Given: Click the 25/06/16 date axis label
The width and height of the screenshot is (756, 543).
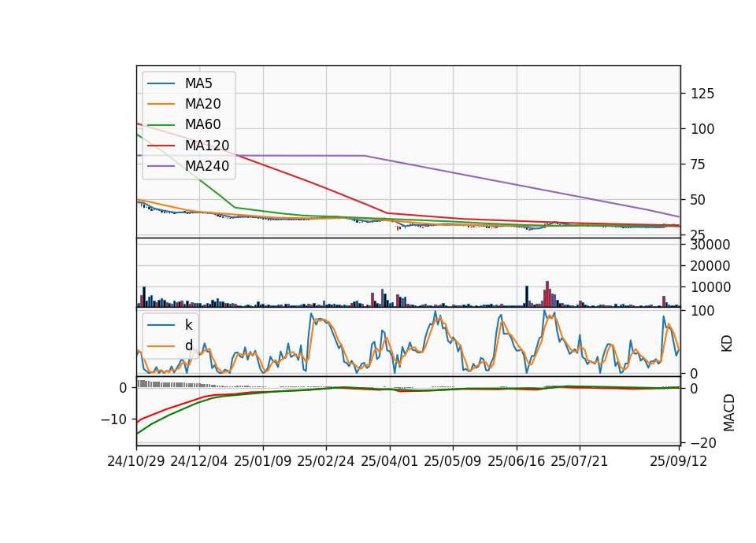Looking at the screenshot, I should (516, 461).
